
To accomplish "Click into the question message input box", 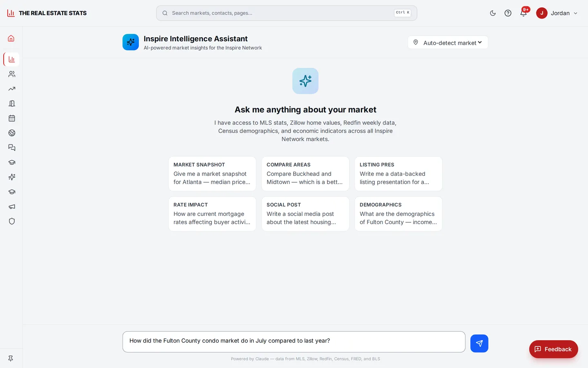I will coord(294,342).
